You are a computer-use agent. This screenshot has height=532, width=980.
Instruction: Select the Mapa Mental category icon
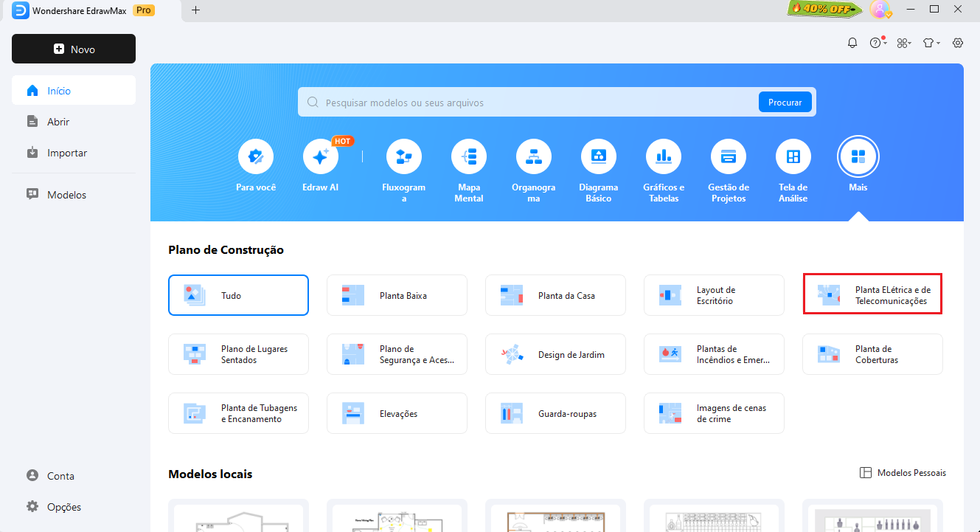[x=469, y=156]
